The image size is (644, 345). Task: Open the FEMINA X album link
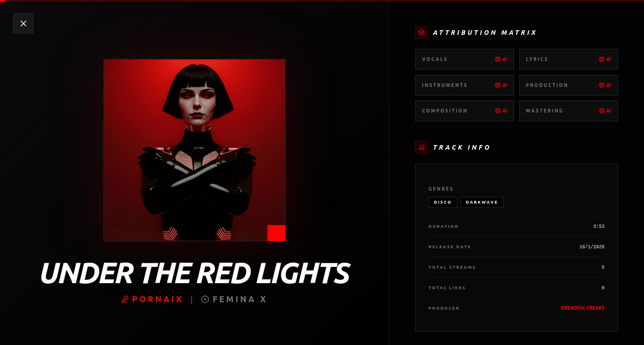[240, 299]
